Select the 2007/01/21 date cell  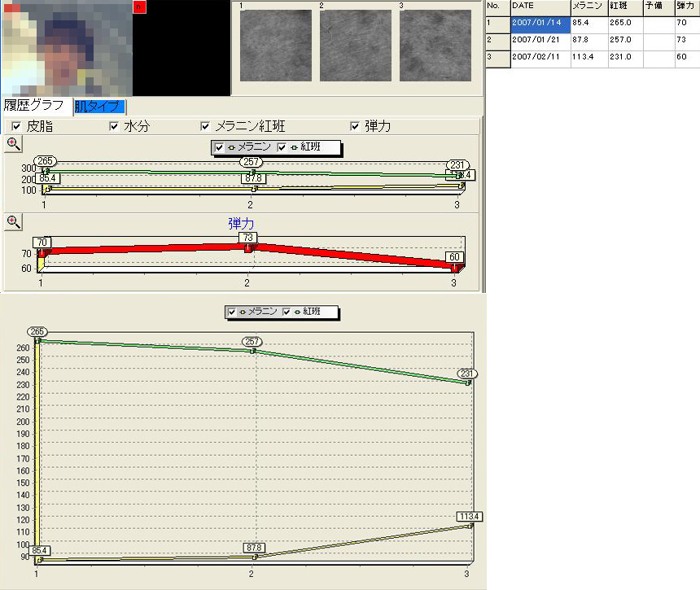(x=540, y=42)
